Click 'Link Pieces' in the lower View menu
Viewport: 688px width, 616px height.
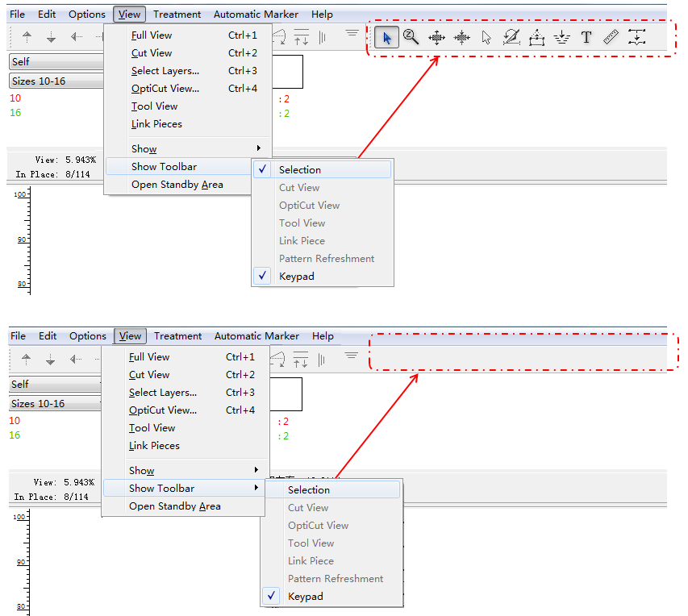click(x=154, y=446)
